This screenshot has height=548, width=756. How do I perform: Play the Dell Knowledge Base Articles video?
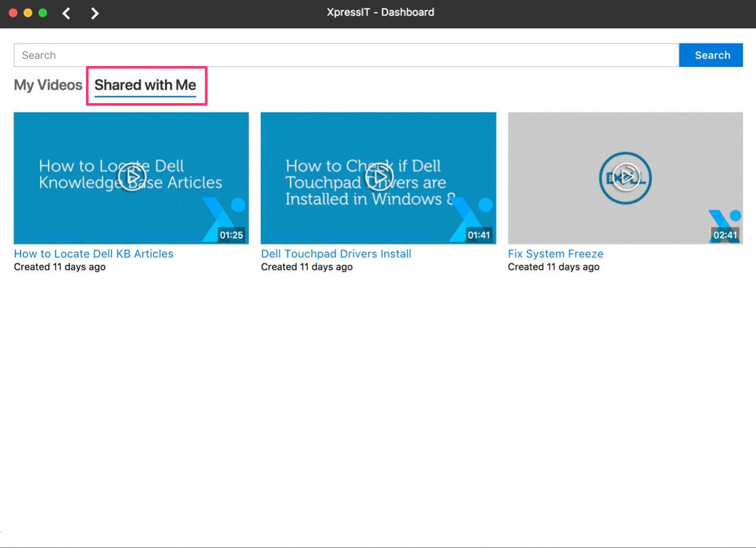(131, 178)
